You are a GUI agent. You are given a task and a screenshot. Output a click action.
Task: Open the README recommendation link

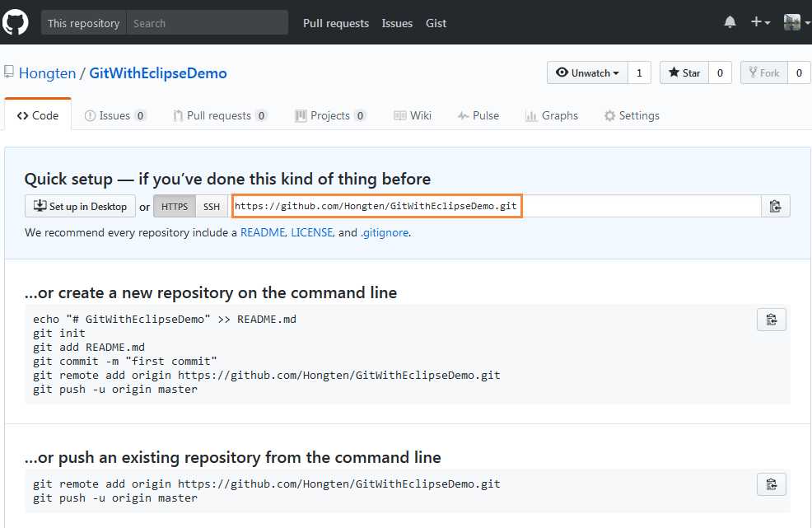[263, 232]
